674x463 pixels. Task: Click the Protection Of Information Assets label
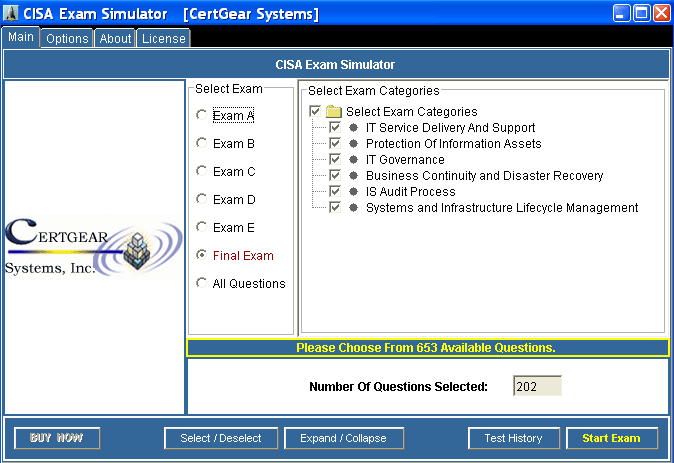click(453, 144)
